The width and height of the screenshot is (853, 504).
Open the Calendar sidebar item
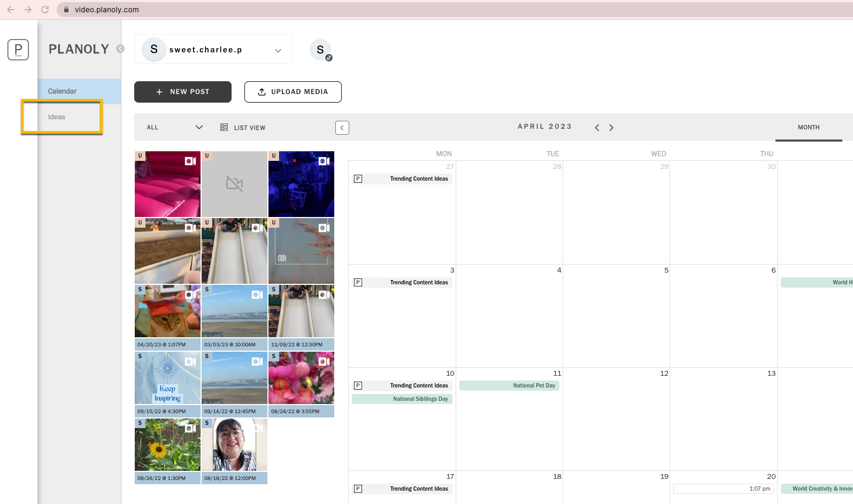click(x=79, y=91)
